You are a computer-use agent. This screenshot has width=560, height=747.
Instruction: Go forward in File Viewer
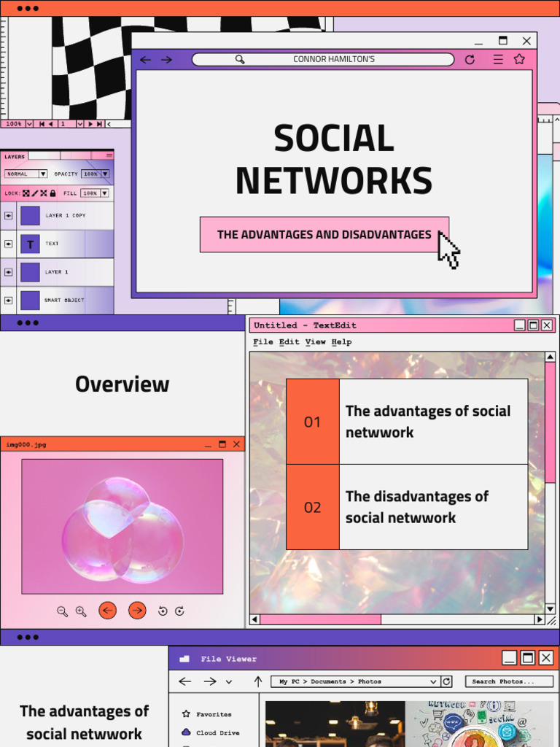(210, 681)
